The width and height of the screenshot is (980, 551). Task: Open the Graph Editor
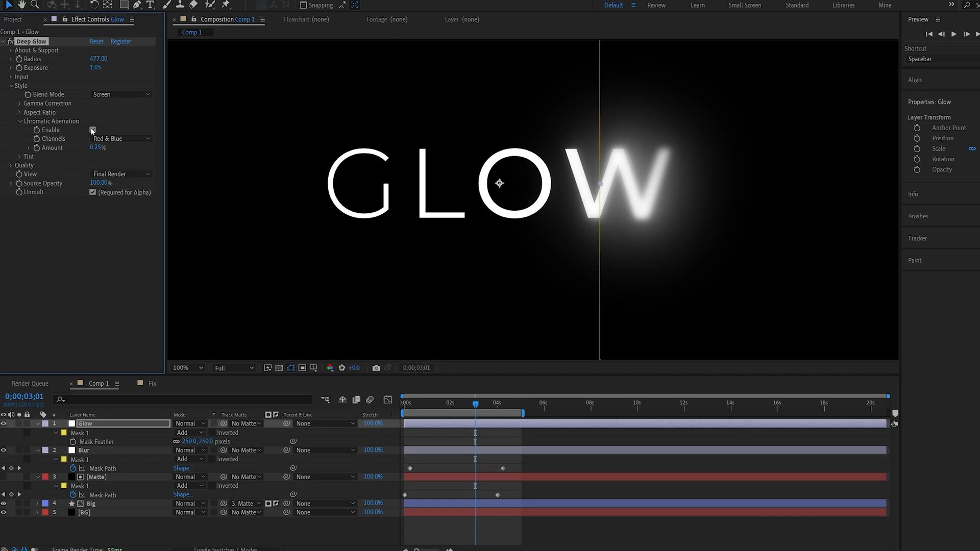coord(388,399)
